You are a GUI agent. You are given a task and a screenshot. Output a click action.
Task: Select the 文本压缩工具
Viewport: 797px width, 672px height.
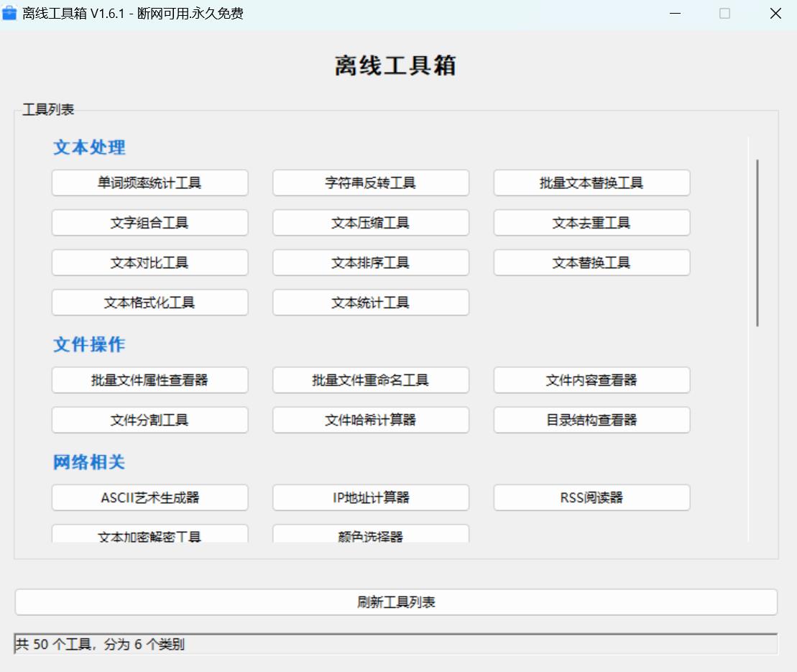(x=370, y=223)
